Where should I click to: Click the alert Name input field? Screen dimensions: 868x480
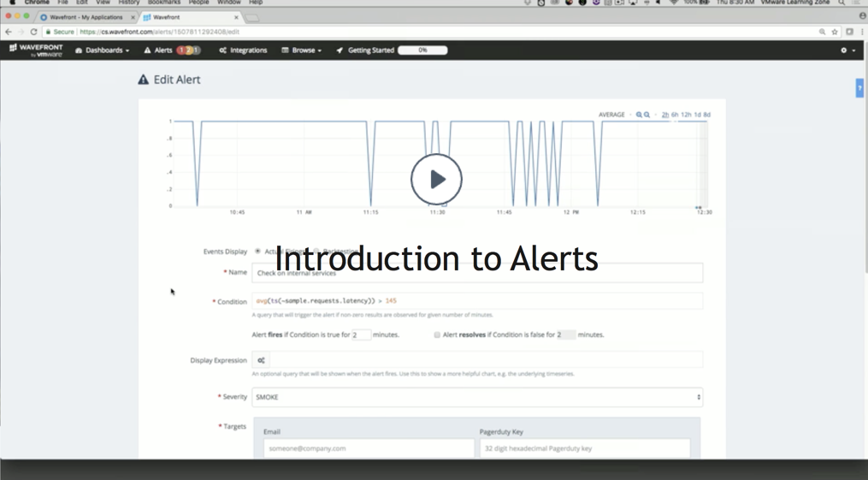477,272
